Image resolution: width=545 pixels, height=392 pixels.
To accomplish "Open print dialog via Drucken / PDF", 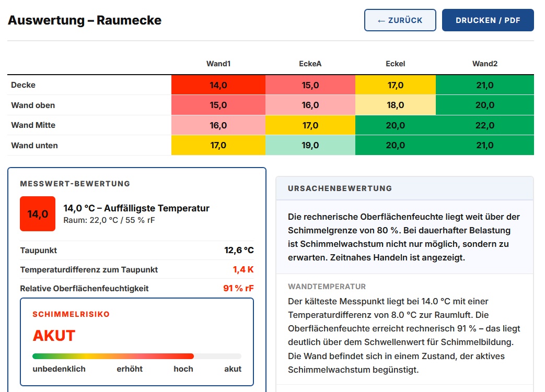I will point(488,20).
